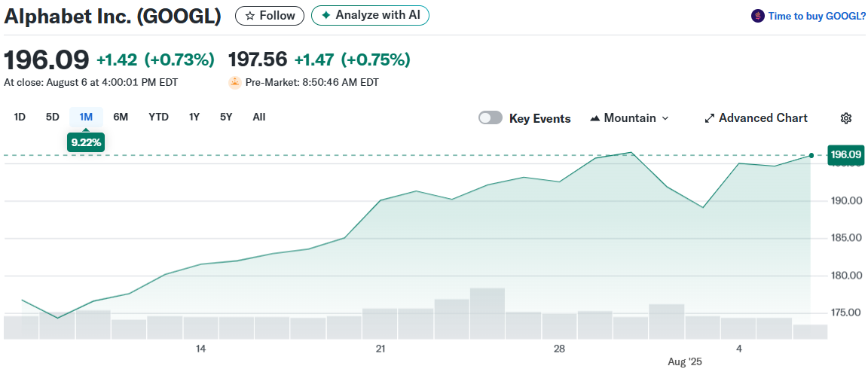Select the 5D range tab
Viewport: 868px width, 369px height.
[x=52, y=117]
